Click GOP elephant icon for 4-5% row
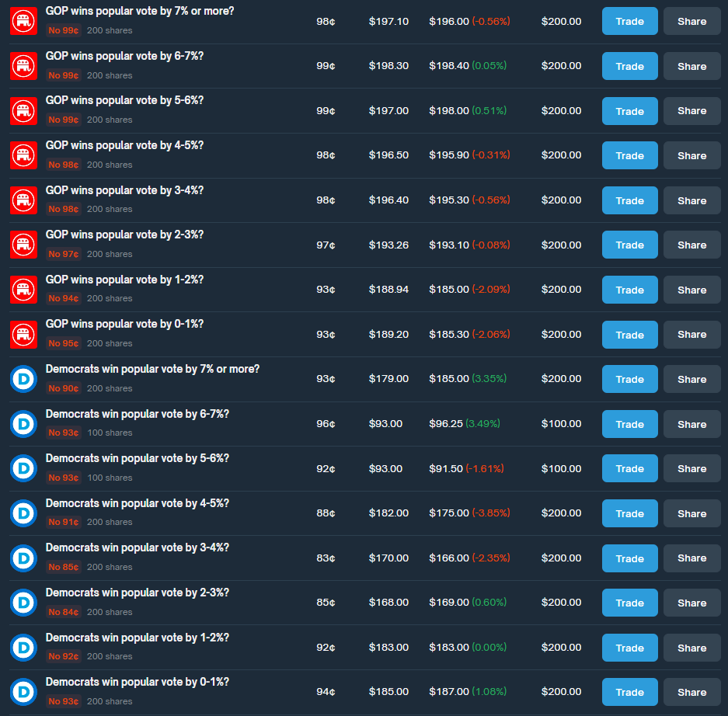This screenshot has height=716, width=728. pyautogui.click(x=23, y=155)
